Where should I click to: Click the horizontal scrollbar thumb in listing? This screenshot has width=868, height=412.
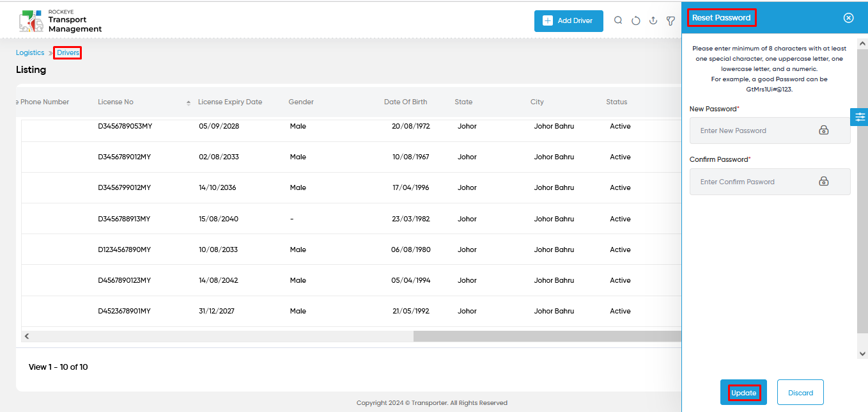tap(547, 336)
